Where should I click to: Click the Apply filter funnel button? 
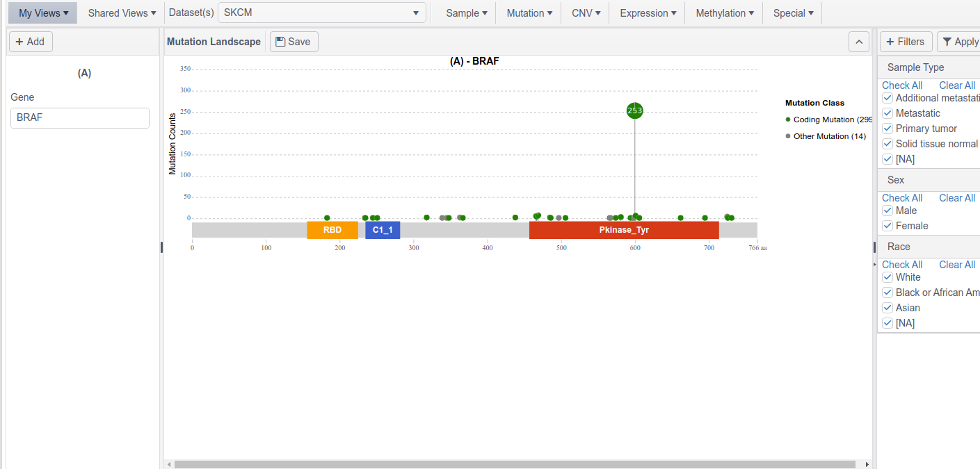[x=959, y=42]
